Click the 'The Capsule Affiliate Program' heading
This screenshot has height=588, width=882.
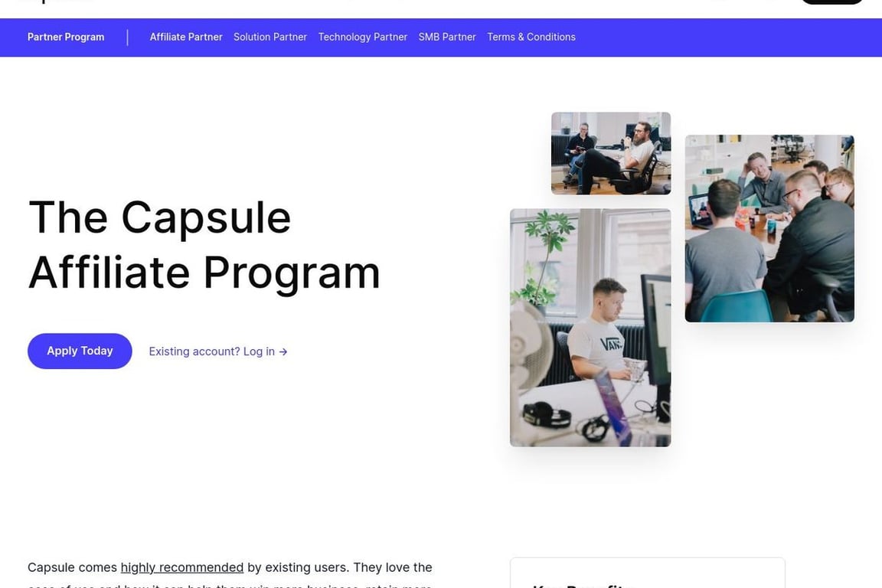pos(204,245)
